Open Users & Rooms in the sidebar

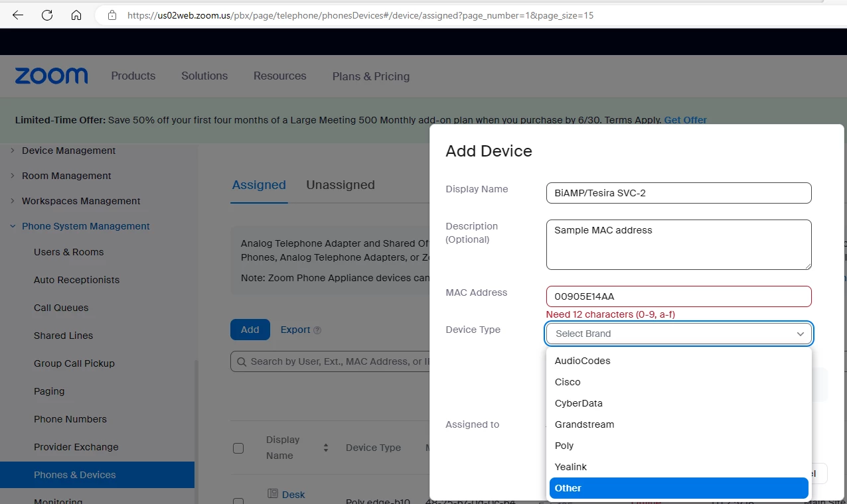(69, 252)
